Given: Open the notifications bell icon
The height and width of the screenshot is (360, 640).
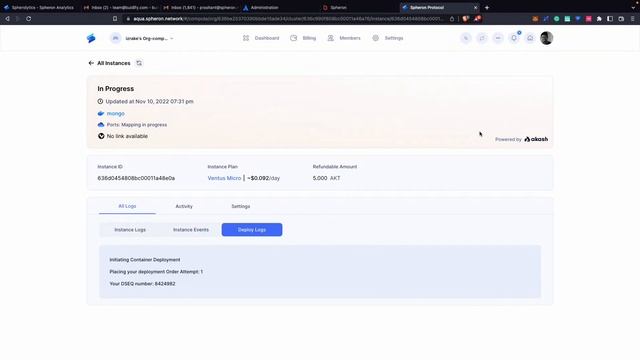Looking at the screenshot, I should point(514,38).
